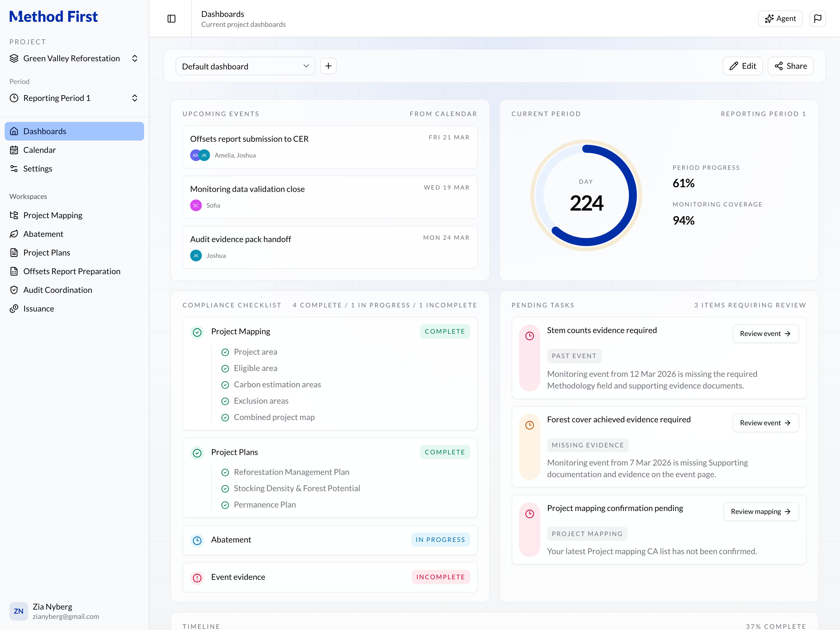This screenshot has width=840, height=630.
Task: Expand the Project Mapping checklist section
Action: coord(330,332)
